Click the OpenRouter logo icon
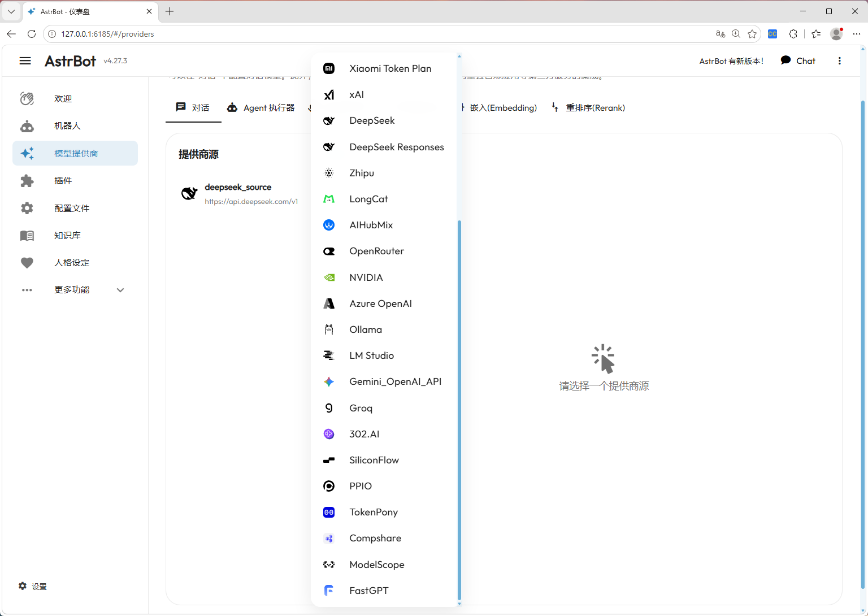Viewport: 868px width, 616px height. (x=329, y=251)
